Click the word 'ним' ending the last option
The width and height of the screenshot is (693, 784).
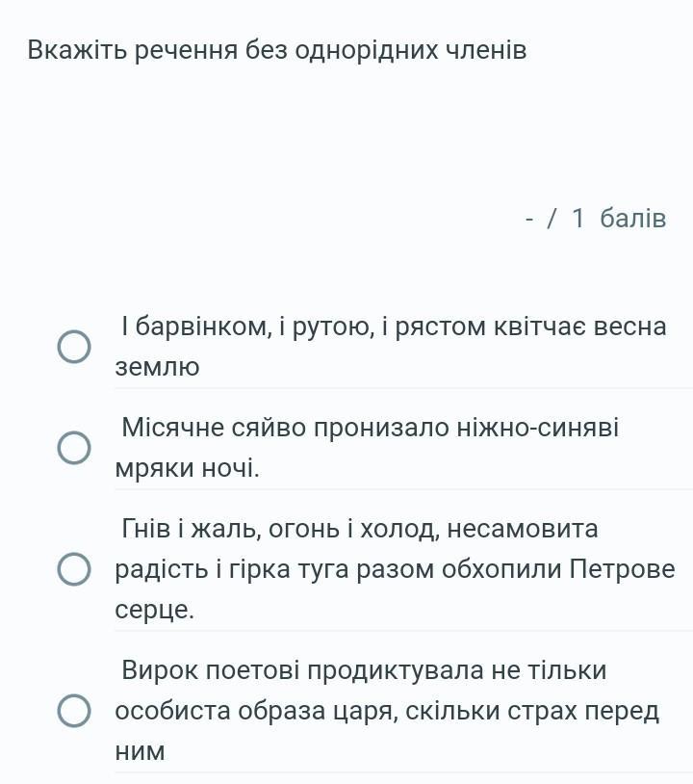click(140, 751)
